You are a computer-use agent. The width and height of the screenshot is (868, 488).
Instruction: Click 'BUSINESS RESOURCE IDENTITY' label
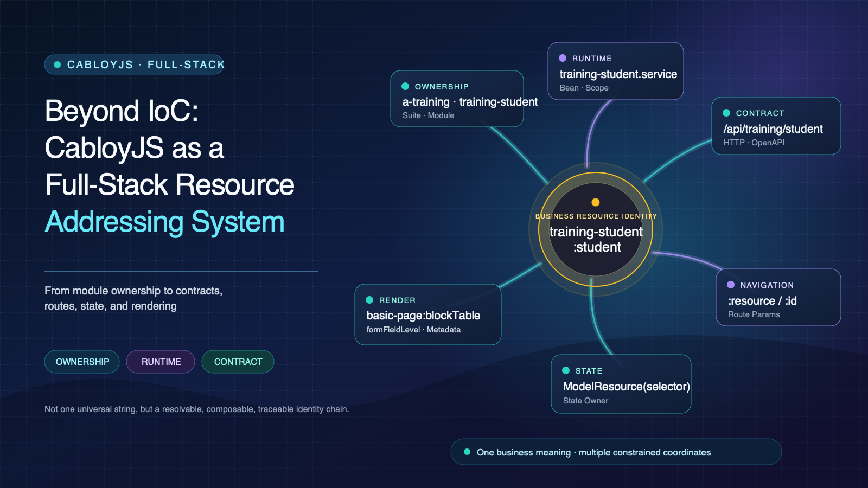(x=596, y=216)
